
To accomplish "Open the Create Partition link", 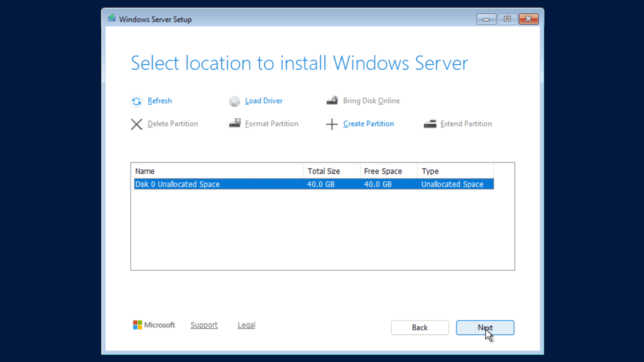I will (x=369, y=123).
